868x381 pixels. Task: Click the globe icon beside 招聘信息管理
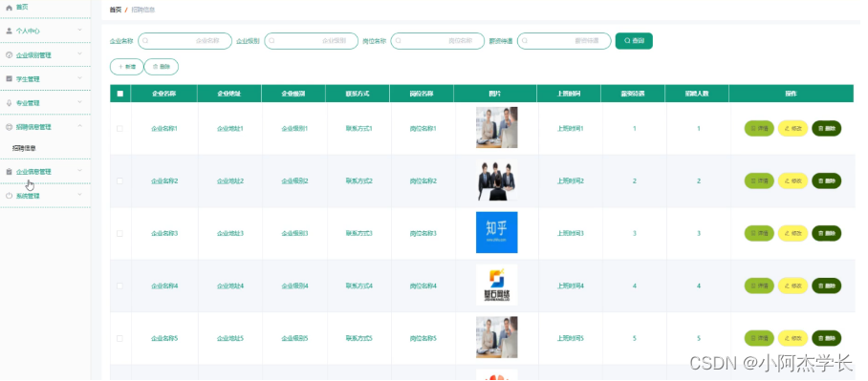tap(9, 127)
